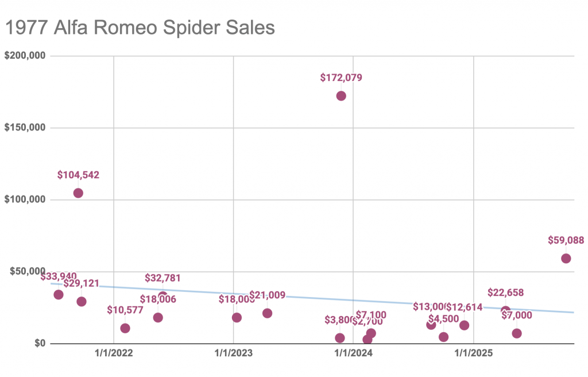Select the $10,577 sale marker

point(125,328)
